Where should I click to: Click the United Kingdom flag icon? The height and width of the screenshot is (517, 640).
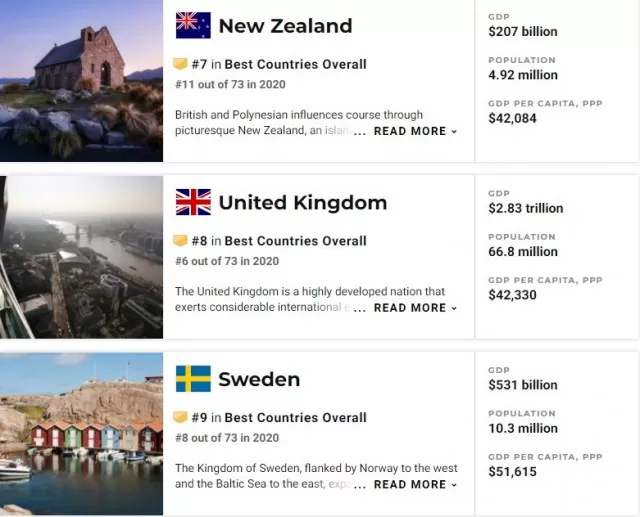click(193, 202)
